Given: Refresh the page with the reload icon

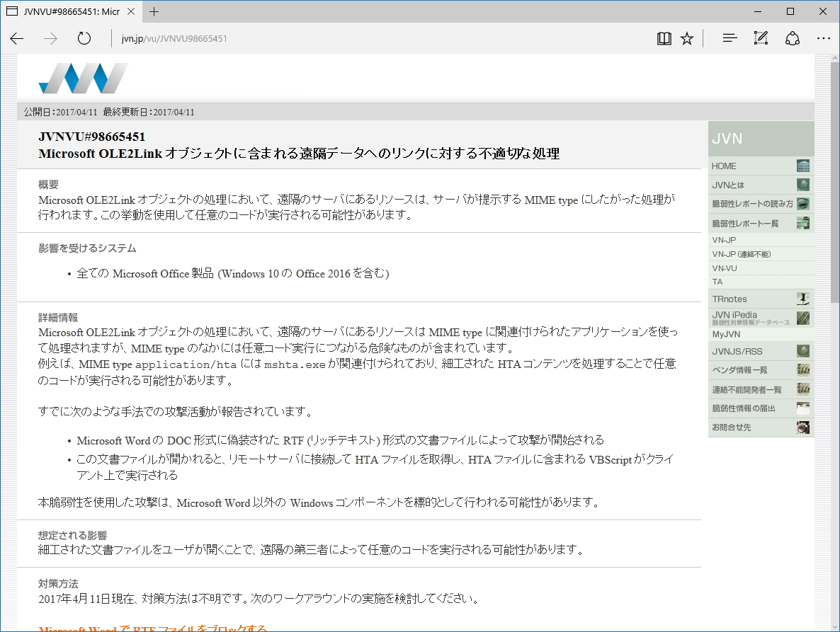Looking at the screenshot, I should pos(84,38).
